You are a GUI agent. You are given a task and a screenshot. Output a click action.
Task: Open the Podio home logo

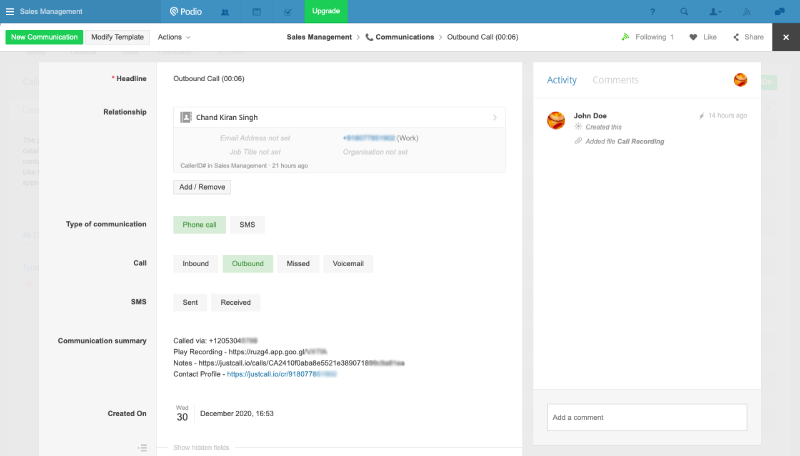coord(183,11)
